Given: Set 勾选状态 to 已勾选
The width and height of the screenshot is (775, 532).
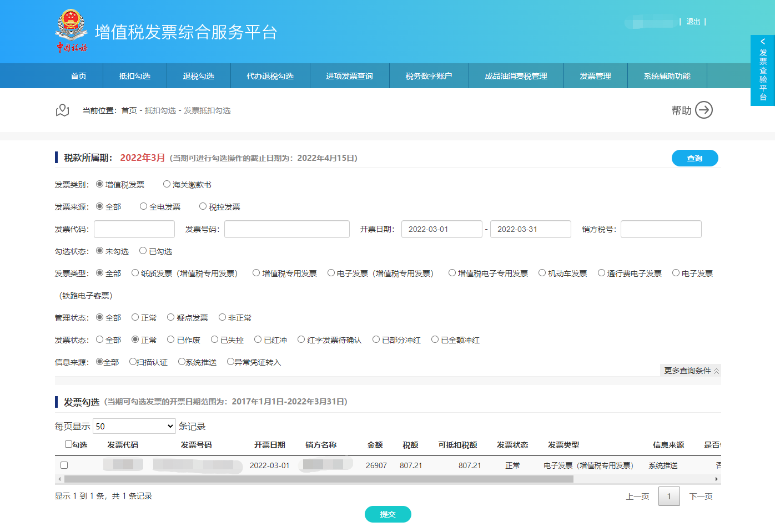Looking at the screenshot, I should [x=143, y=251].
